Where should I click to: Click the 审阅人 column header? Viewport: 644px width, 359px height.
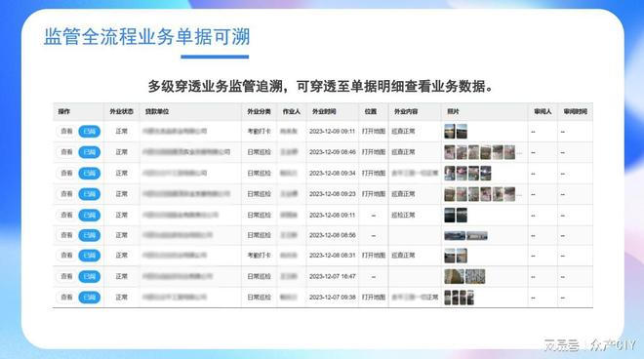[x=543, y=112]
